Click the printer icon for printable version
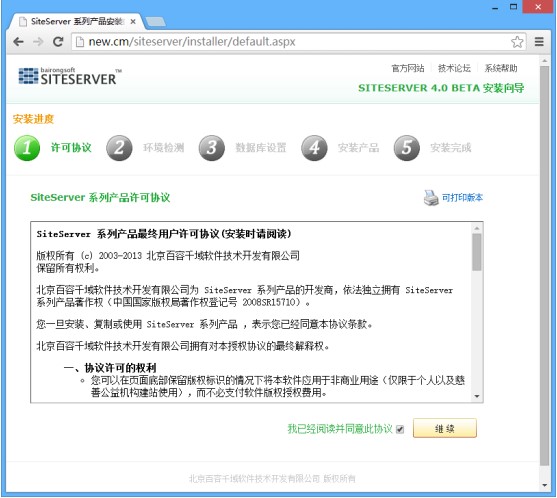This screenshot has height=498, width=557. point(431,197)
